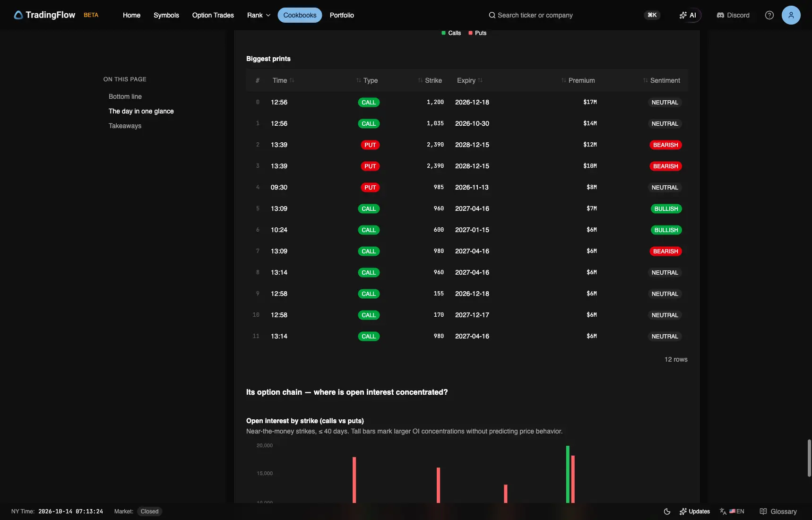Select the Cookbooks tab
This screenshot has width=812, height=520.
300,15
